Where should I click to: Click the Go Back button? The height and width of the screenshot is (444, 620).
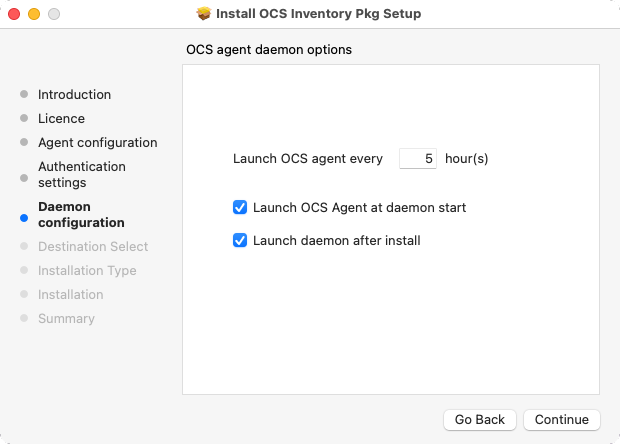point(480,419)
